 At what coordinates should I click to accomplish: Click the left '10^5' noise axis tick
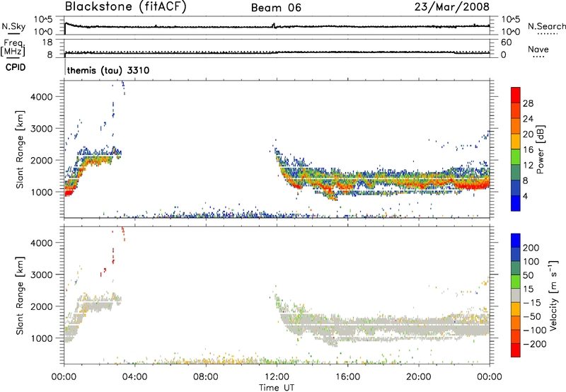[x=43, y=20]
